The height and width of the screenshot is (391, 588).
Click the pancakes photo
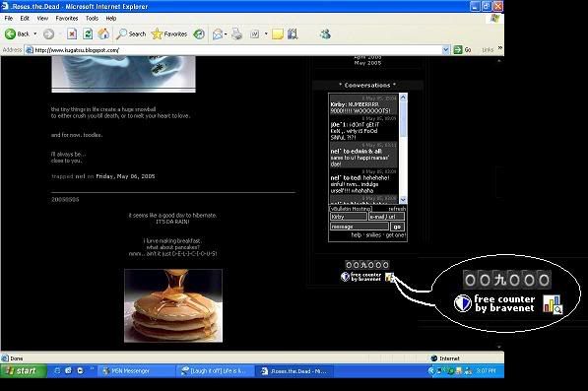tap(173, 305)
